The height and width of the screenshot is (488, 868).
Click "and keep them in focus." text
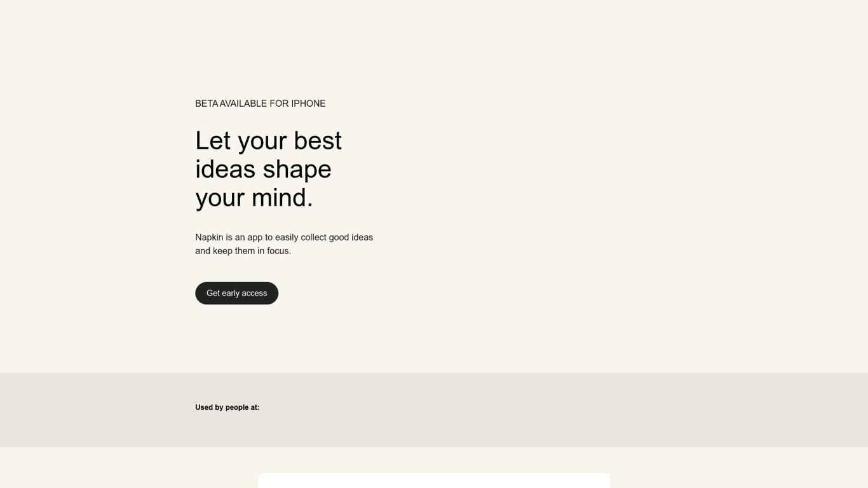coord(243,251)
